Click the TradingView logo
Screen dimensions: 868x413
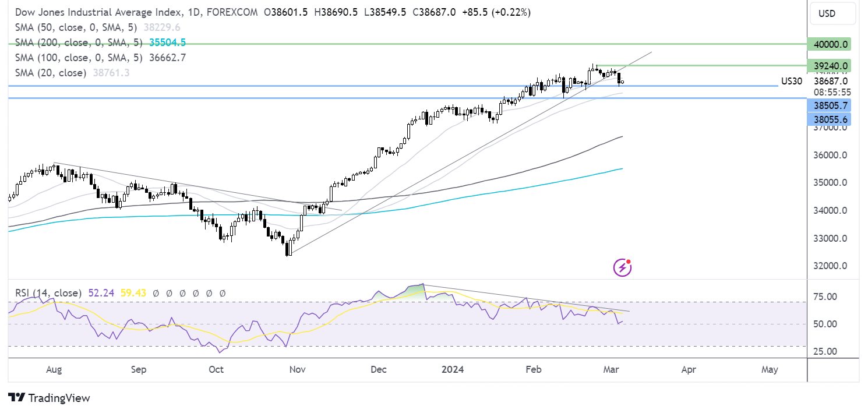[50, 398]
